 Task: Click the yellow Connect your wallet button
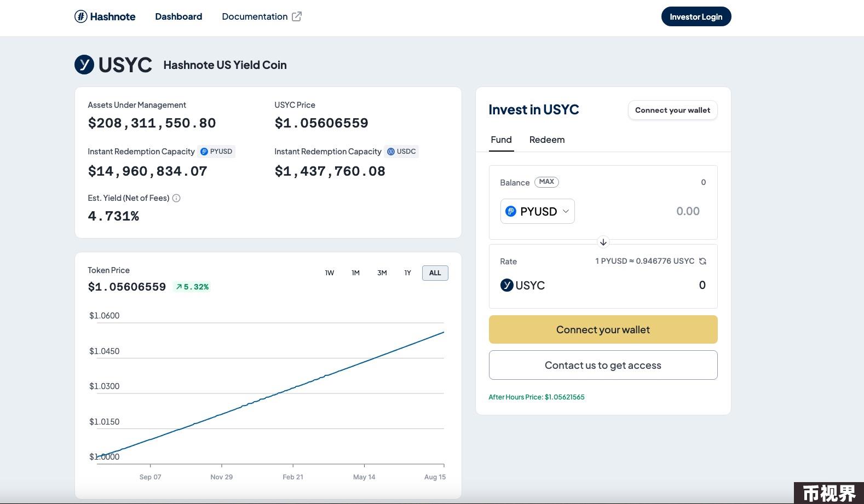(603, 329)
